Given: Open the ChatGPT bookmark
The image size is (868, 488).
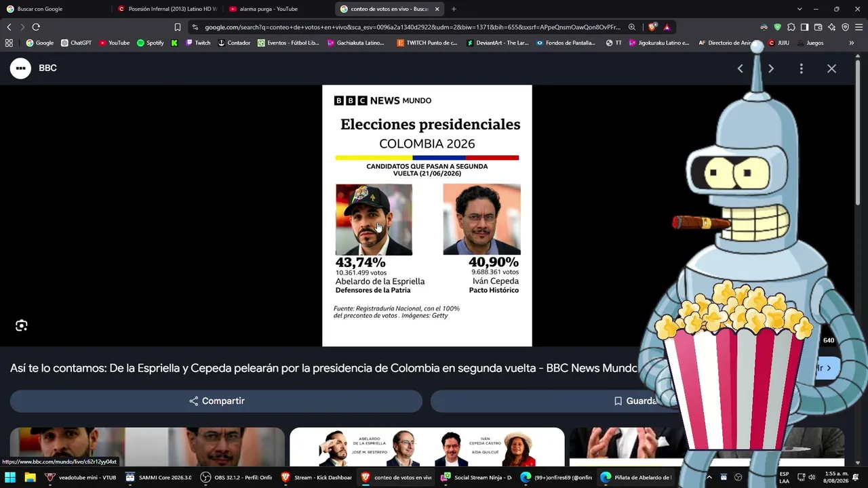Looking at the screenshot, I should pyautogui.click(x=76, y=43).
